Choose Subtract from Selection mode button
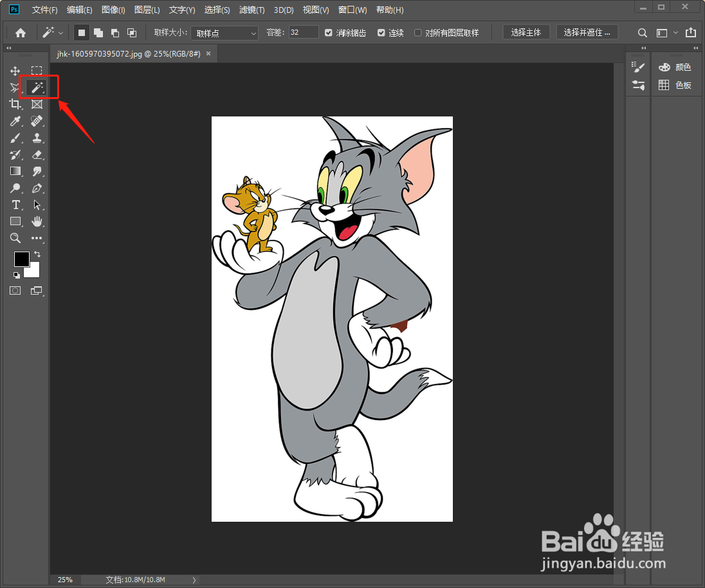The height and width of the screenshot is (588, 705). 115,32
